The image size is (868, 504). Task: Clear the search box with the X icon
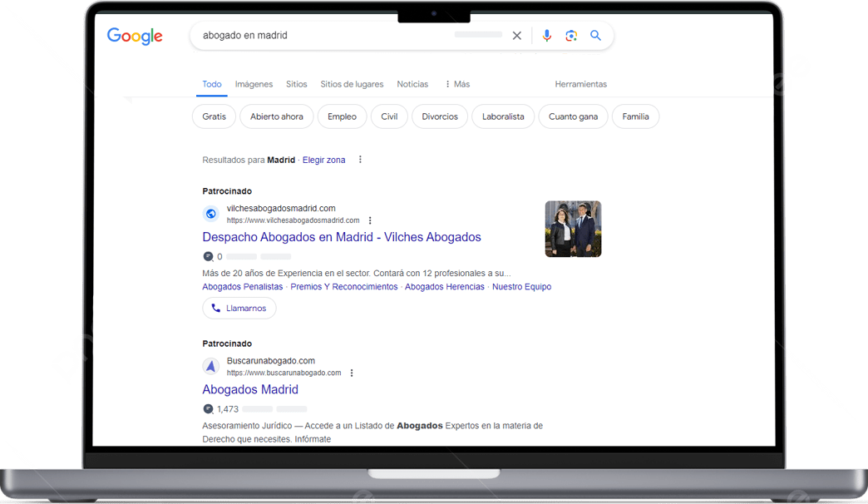tap(516, 36)
